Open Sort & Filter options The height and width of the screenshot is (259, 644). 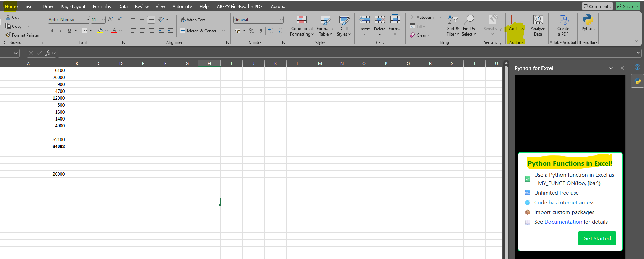click(x=453, y=26)
